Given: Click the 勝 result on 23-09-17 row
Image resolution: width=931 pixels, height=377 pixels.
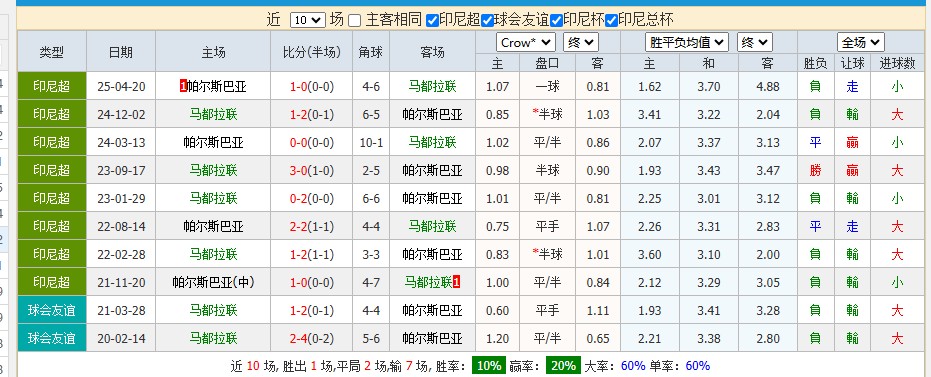Looking at the screenshot, I should click(815, 171).
